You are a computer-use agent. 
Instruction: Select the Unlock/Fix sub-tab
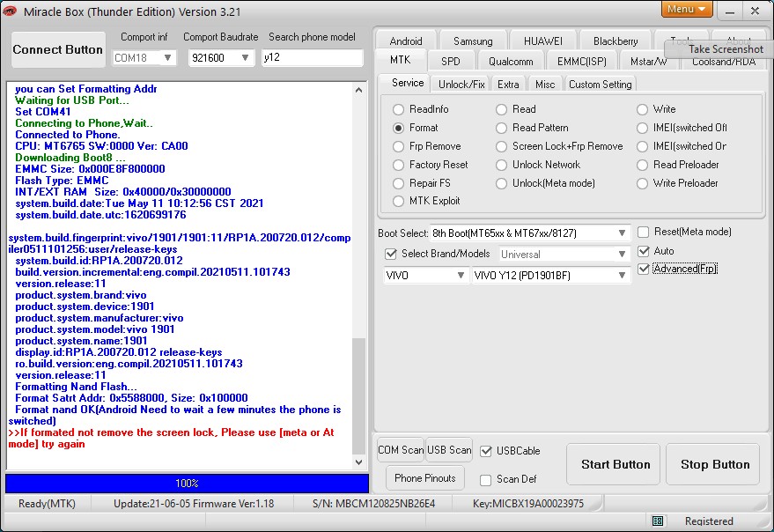pos(461,85)
